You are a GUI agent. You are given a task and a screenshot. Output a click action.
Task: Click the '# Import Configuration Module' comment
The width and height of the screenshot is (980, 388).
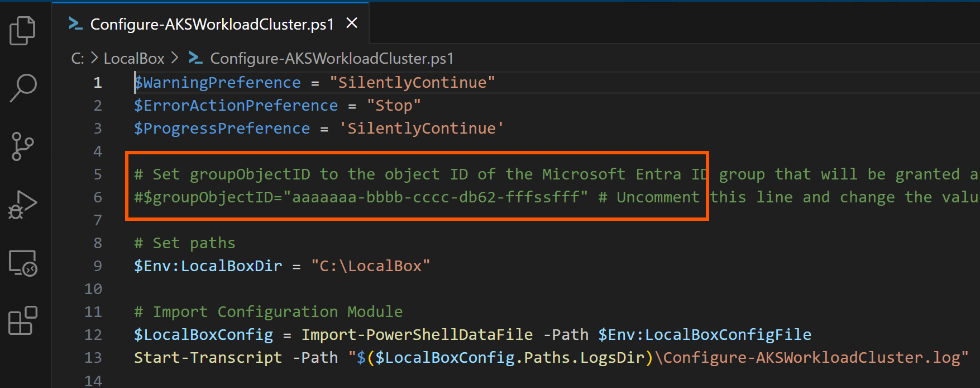tap(268, 312)
